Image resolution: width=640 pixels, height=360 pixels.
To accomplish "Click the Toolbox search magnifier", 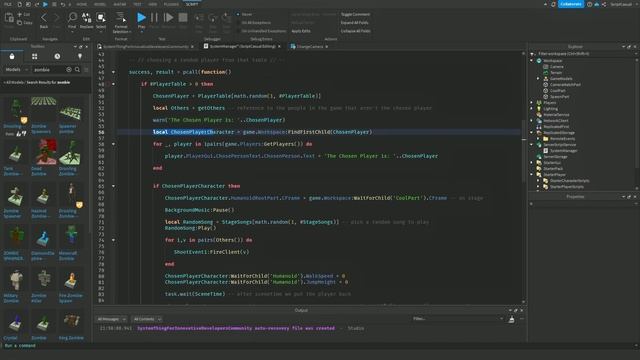I will click(77, 70).
